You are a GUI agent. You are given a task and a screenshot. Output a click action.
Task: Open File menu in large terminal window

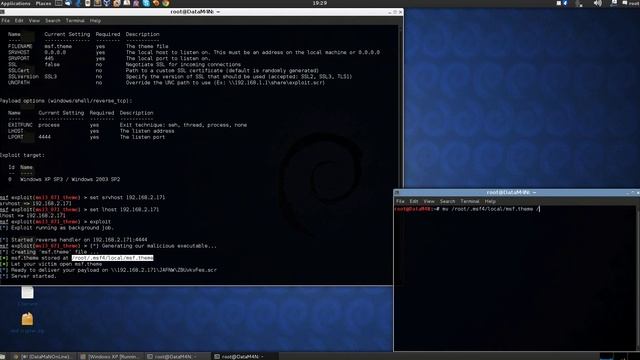tap(6, 20)
